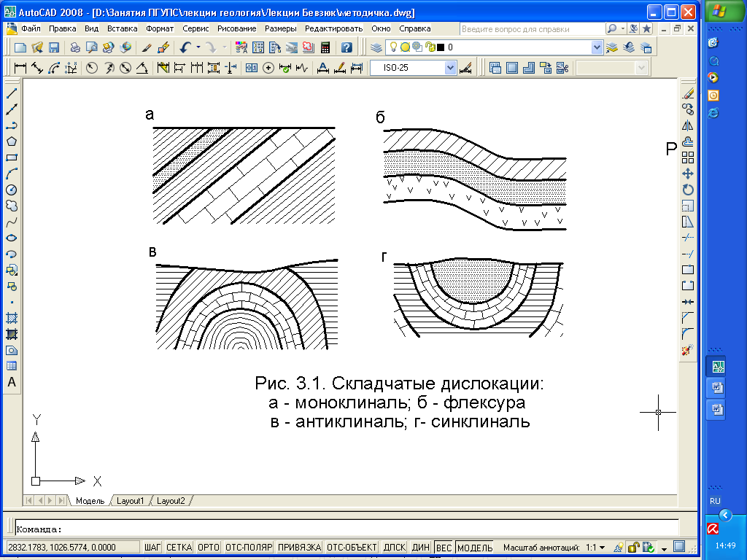Open the Размеры menu
Viewport: 747px width, 560px height.
[281, 28]
